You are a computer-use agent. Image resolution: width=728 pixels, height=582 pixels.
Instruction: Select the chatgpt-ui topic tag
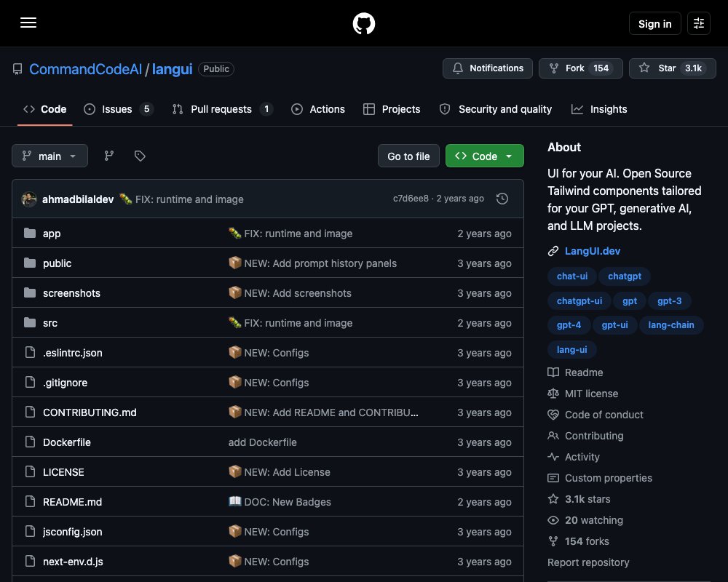coord(579,300)
